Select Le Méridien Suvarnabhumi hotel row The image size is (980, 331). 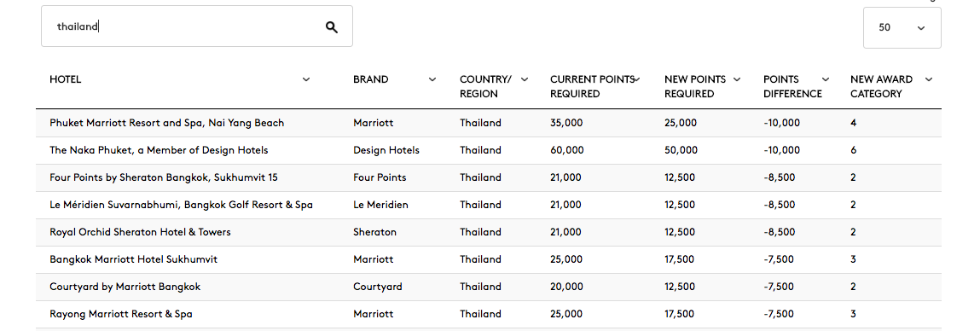[x=489, y=206]
